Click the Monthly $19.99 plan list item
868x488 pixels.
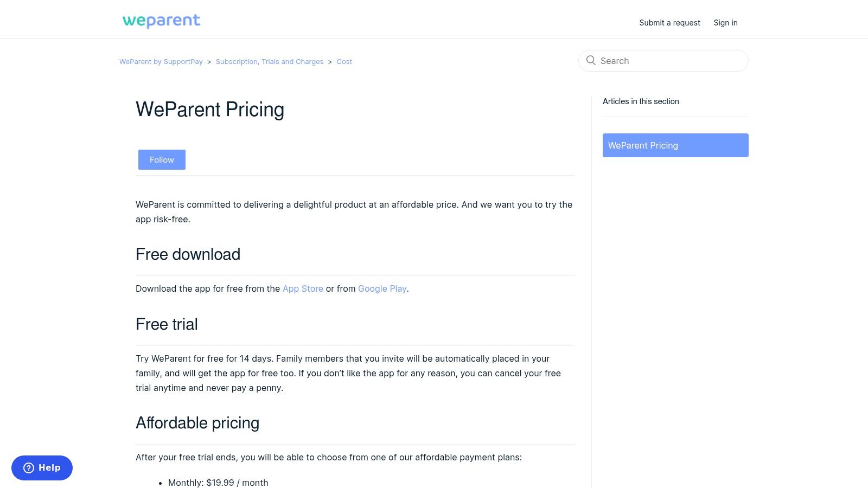coord(218,483)
